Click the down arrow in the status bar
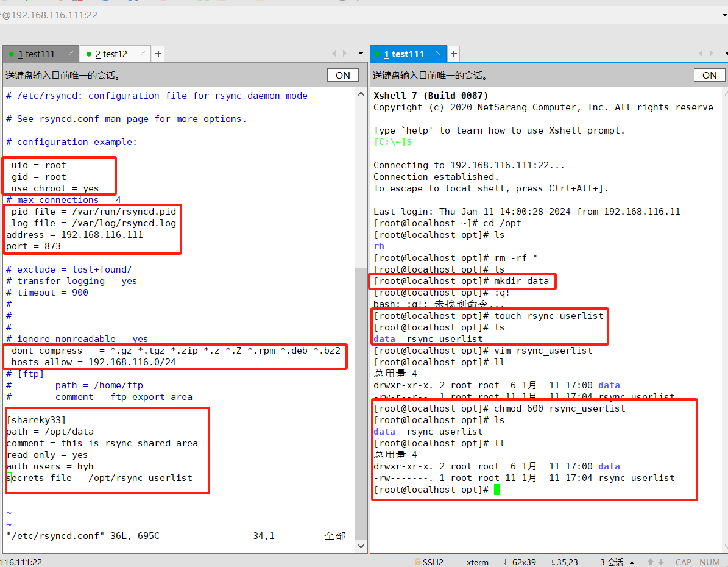Screen dimensions: 728x567 (x=661, y=562)
